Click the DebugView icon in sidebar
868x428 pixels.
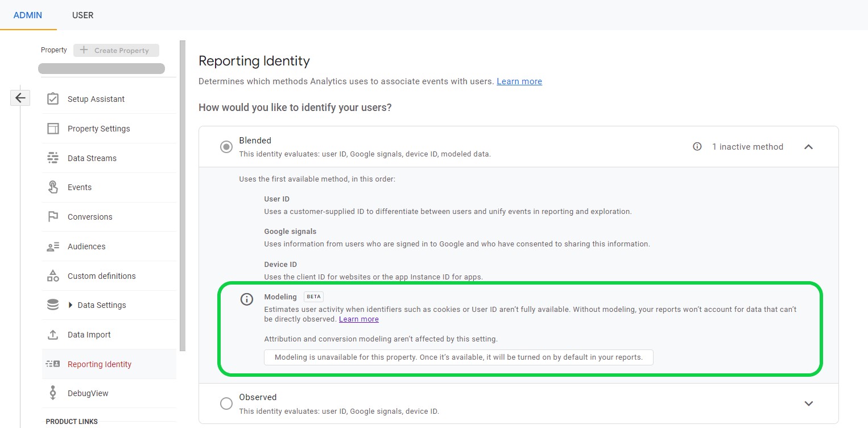coord(53,393)
